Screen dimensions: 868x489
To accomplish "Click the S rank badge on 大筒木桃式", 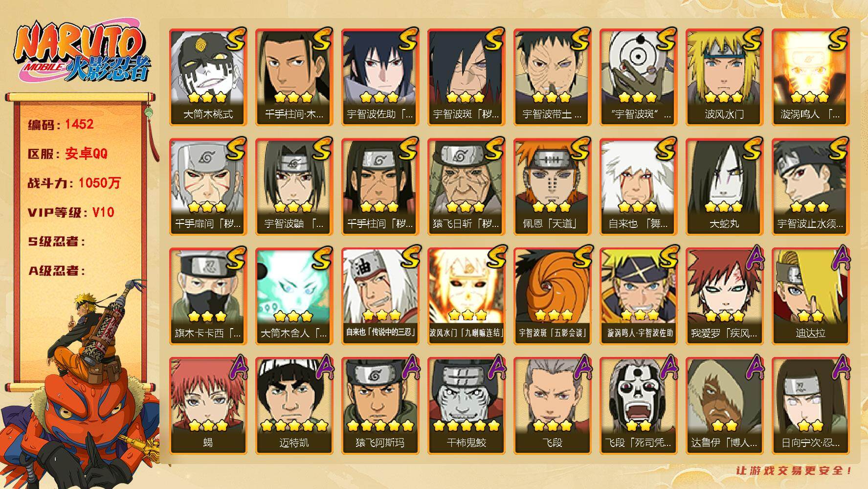I will 236,39.
